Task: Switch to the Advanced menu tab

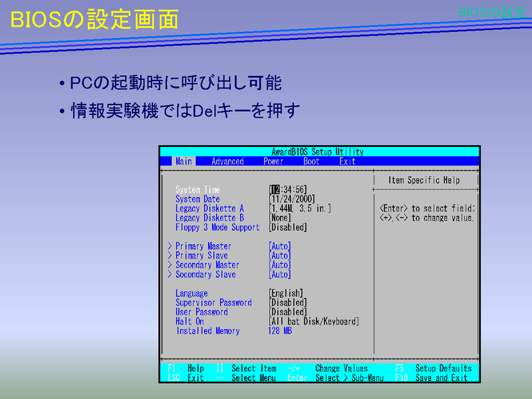Action: [227, 162]
